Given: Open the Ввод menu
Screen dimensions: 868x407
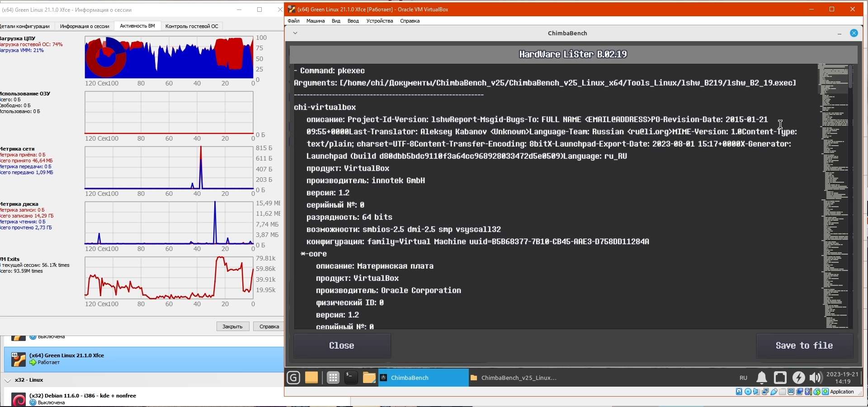Looking at the screenshot, I should (353, 21).
